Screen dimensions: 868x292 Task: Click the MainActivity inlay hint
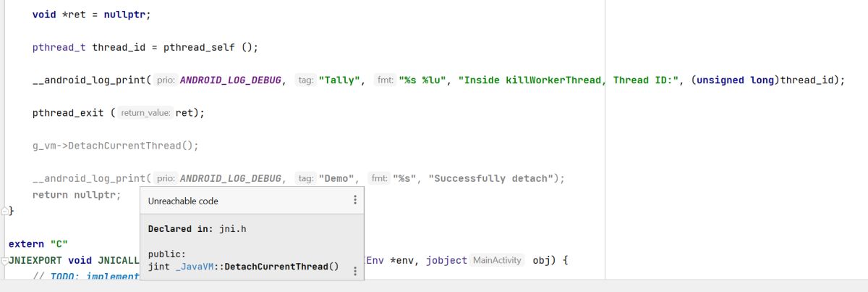497,260
